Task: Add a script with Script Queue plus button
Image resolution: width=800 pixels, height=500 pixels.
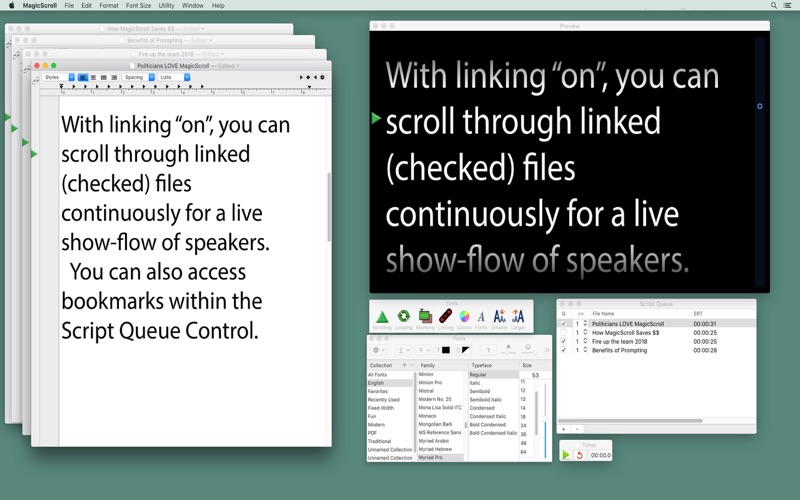Action: tap(563, 429)
